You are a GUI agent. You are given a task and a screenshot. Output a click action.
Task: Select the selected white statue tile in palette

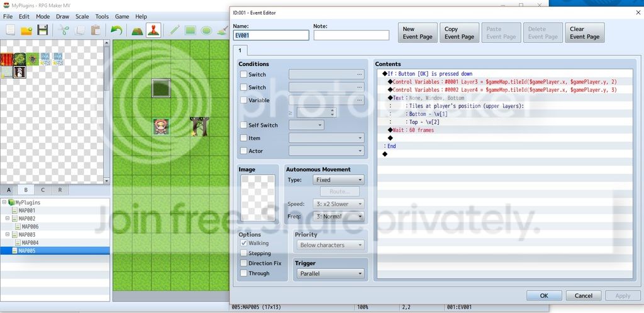point(19,72)
